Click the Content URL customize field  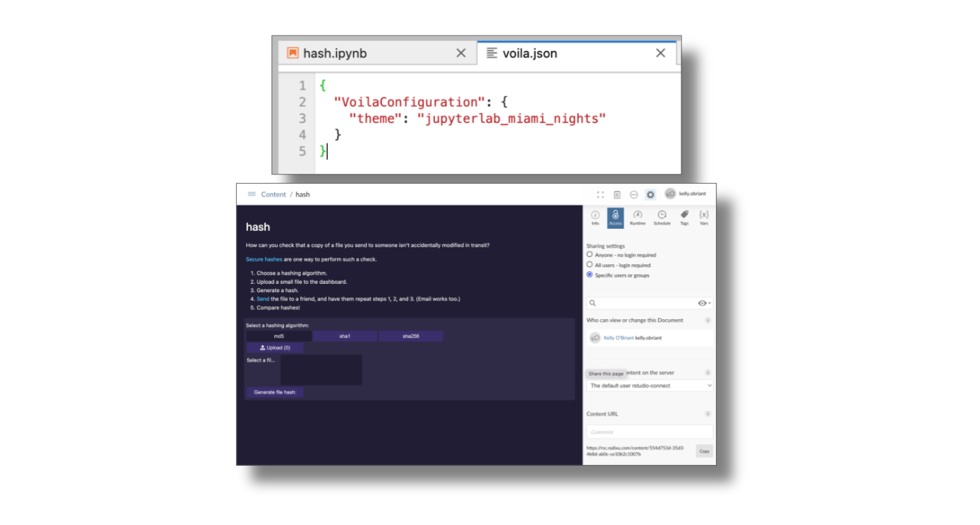pyautogui.click(x=649, y=432)
